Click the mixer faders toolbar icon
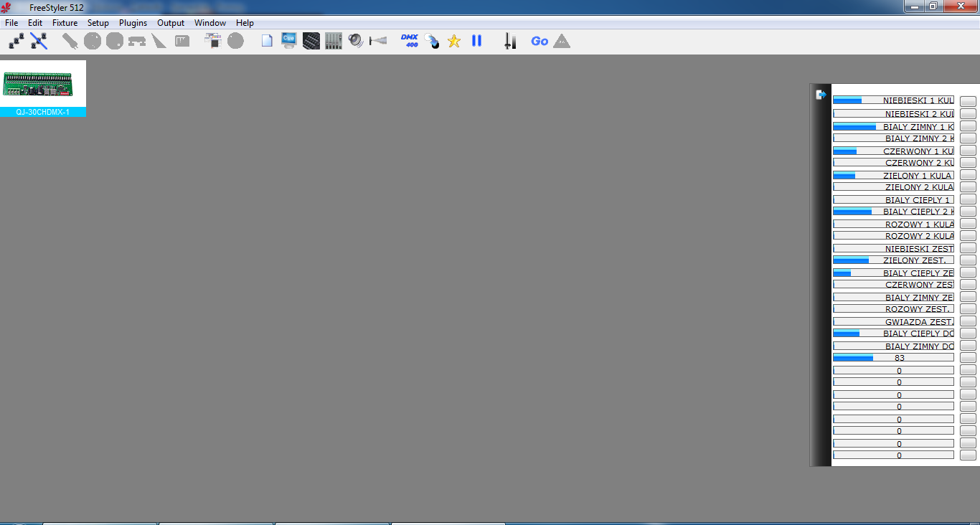The image size is (980, 525). (x=334, y=41)
